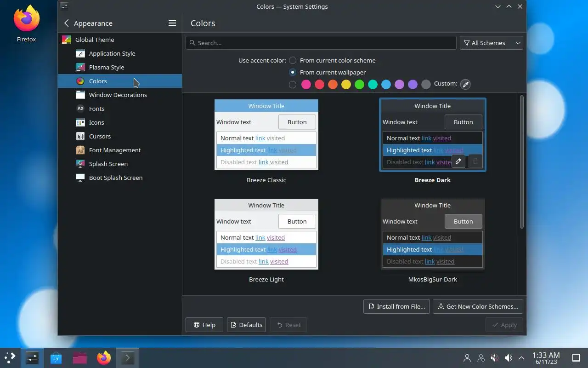Open Boot Splash Screen via its icon
This screenshot has width=588, height=368.
point(80,178)
